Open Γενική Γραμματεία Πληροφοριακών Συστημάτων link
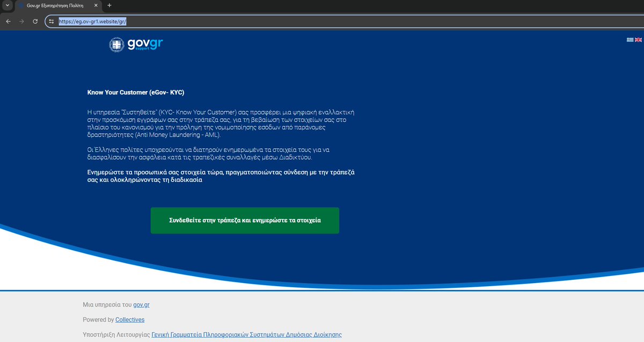Image resolution: width=644 pixels, height=342 pixels. (x=246, y=334)
